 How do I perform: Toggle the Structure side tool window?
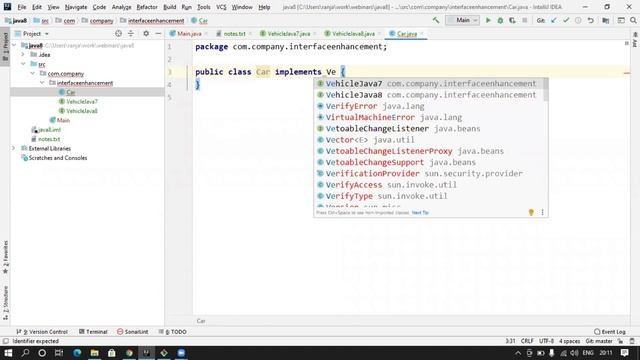coord(5,302)
